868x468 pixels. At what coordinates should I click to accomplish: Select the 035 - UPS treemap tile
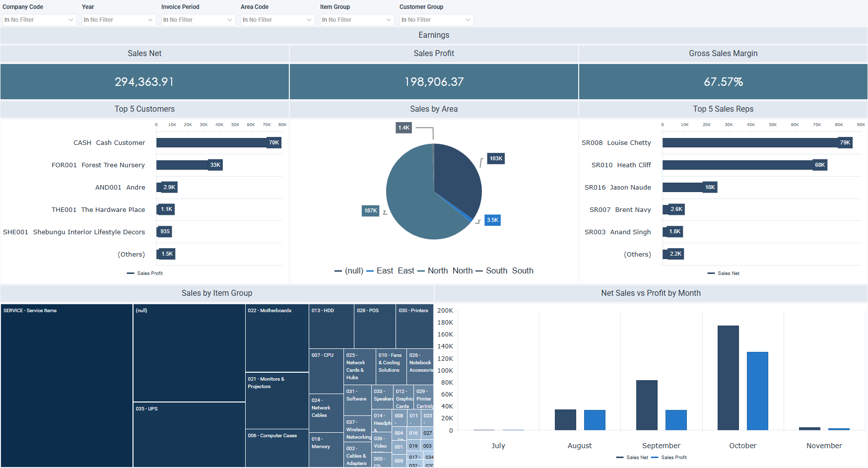click(x=189, y=435)
